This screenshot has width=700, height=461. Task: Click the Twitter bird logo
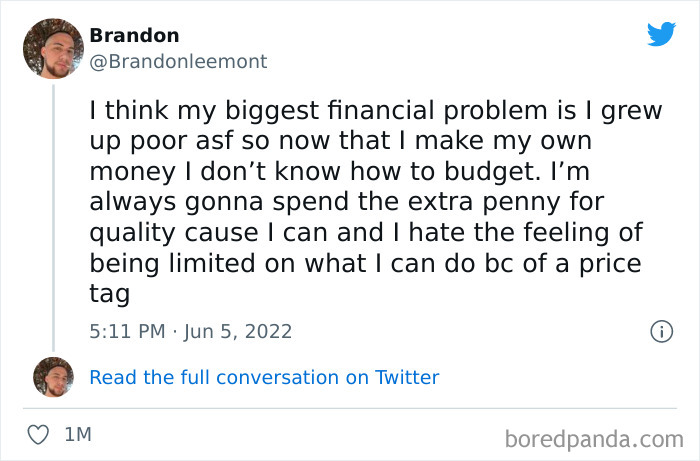(661, 33)
